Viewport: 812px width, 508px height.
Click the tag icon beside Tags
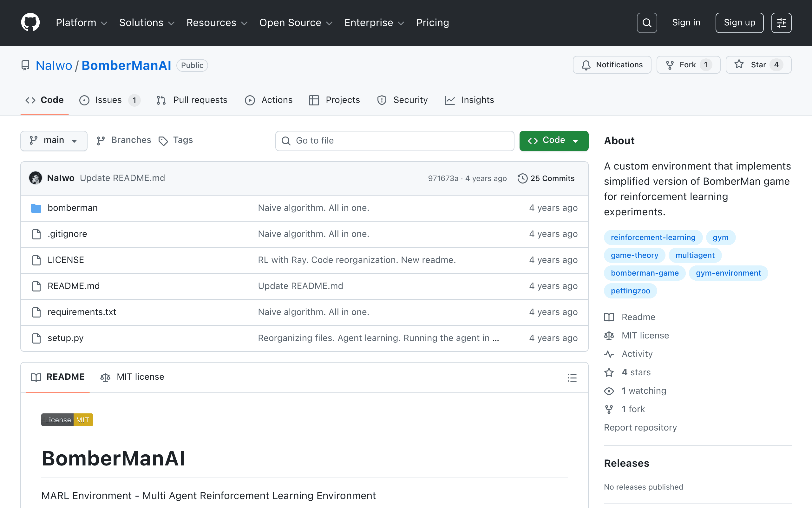163,141
